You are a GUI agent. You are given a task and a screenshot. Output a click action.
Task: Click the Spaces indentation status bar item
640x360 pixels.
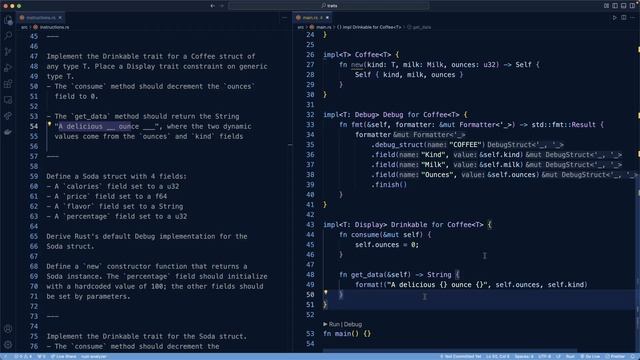click(524, 356)
